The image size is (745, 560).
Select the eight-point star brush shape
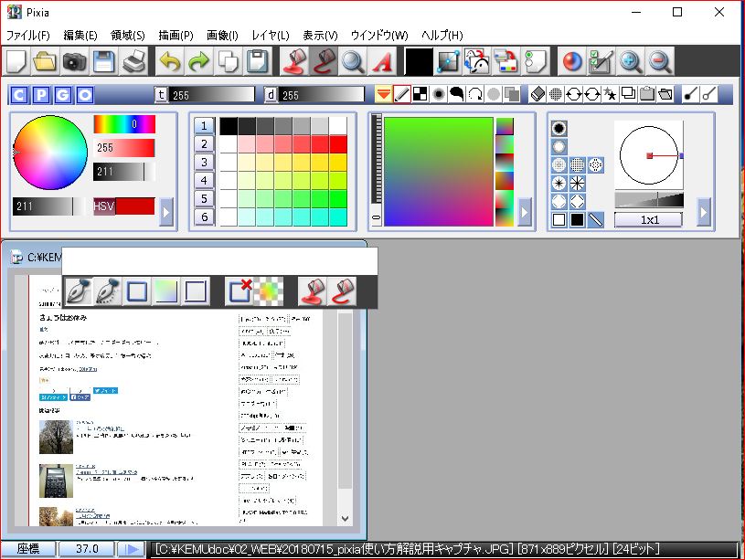tap(578, 184)
